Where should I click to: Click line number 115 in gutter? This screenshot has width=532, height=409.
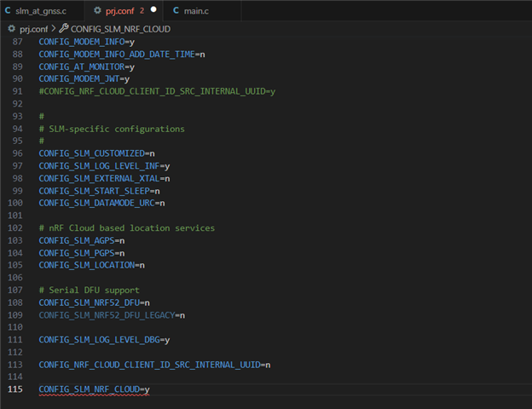click(x=15, y=389)
